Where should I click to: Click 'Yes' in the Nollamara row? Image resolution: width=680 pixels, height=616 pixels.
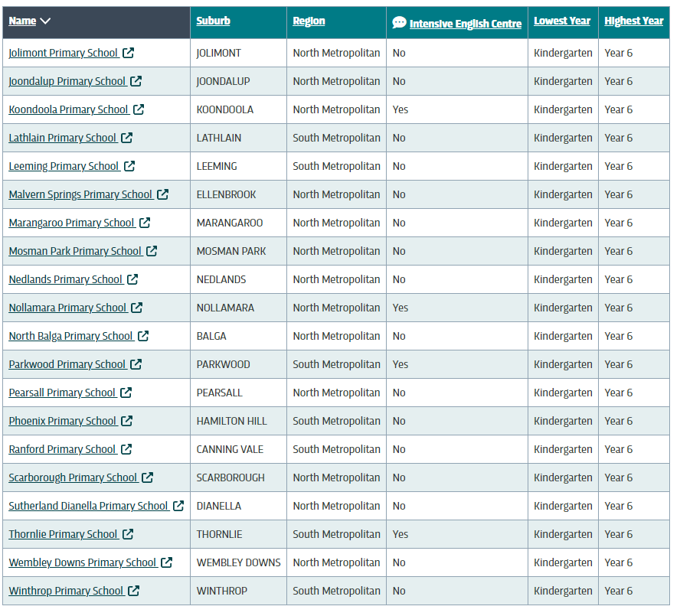400,308
